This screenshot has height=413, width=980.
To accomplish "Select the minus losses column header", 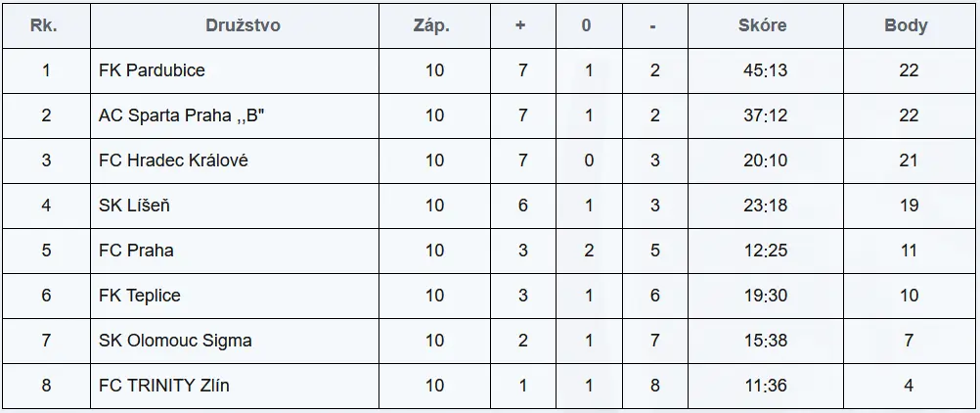I will (652, 26).
